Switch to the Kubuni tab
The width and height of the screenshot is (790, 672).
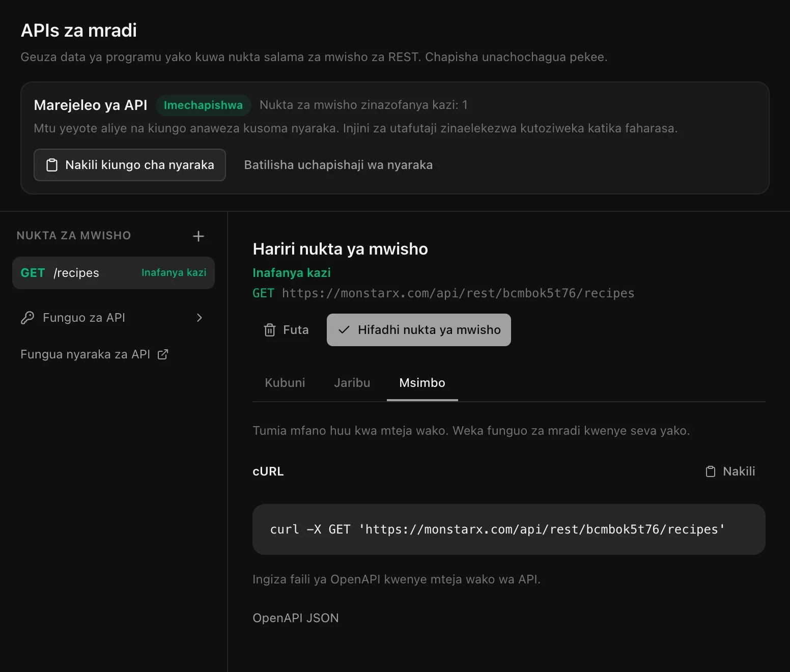click(x=285, y=383)
